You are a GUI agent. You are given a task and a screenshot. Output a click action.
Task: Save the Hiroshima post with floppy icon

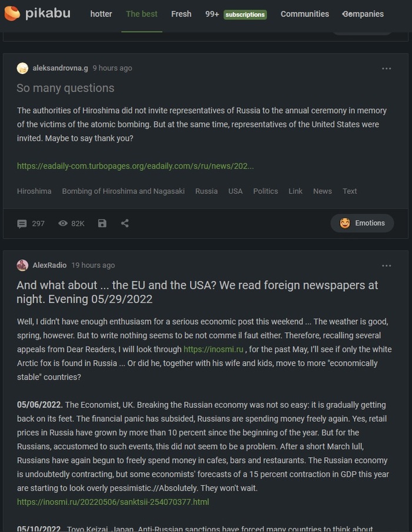click(x=102, y=223)
